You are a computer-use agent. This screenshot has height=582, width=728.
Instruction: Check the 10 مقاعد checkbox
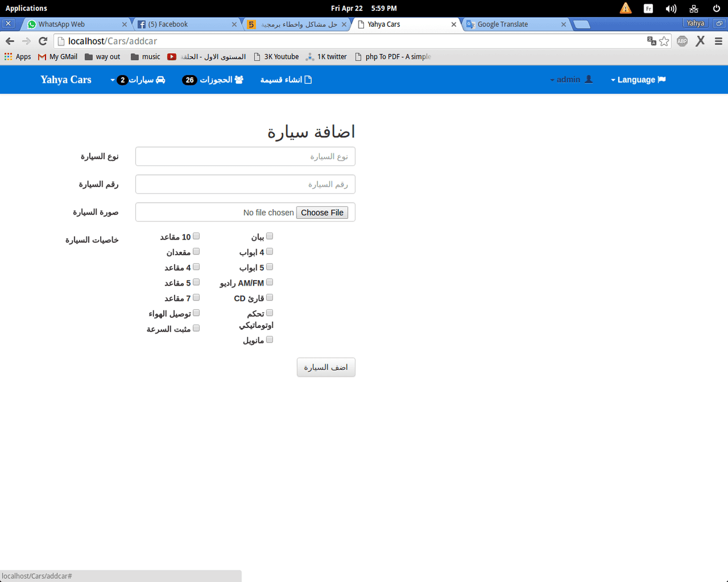[196, 236]
